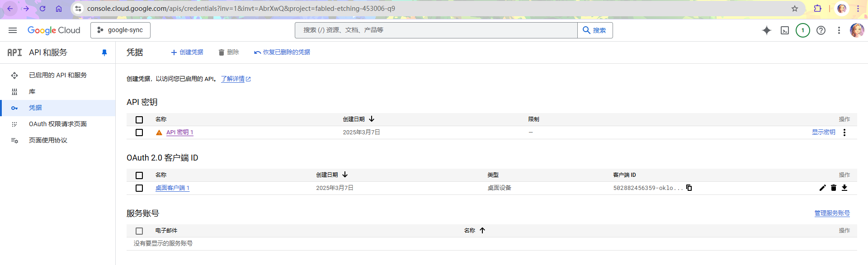Viewport: 868px width, 265px height.
Task: Open the API 密钥 1 link
Action: (180, 132)
